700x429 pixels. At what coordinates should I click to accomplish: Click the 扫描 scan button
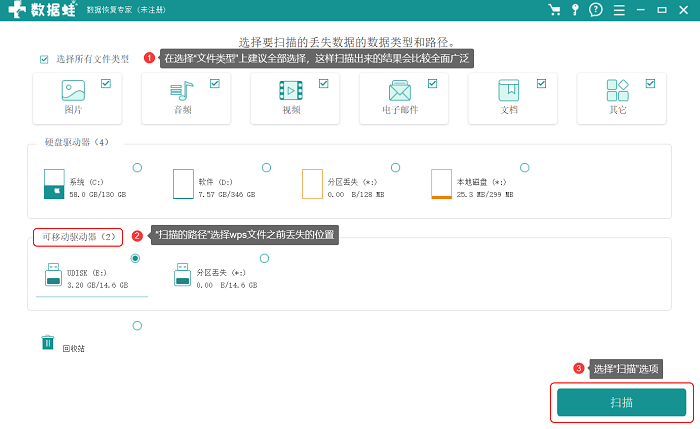click(x=621, y=403)
